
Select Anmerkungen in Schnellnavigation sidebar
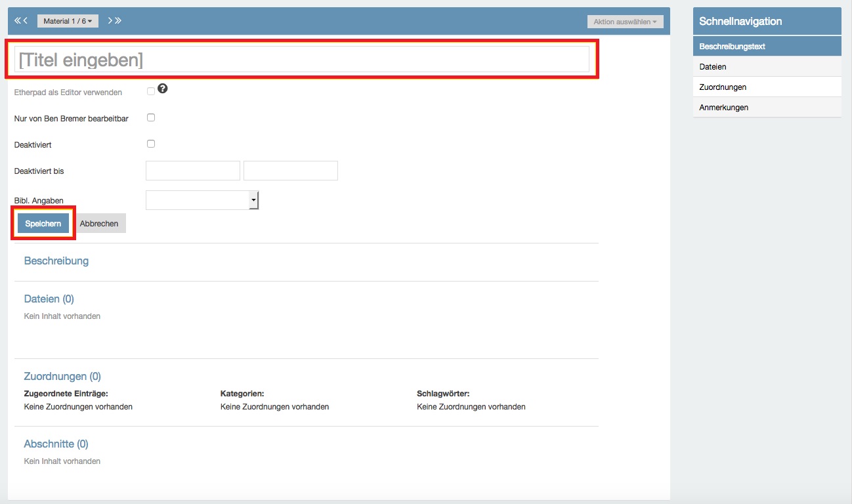(767, 108)
